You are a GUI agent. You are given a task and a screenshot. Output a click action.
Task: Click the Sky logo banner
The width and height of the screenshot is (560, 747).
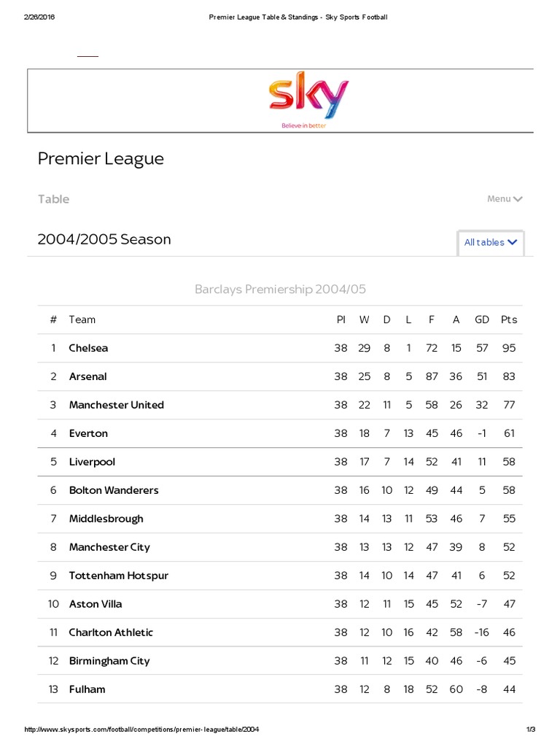click(x=309, y=101)
